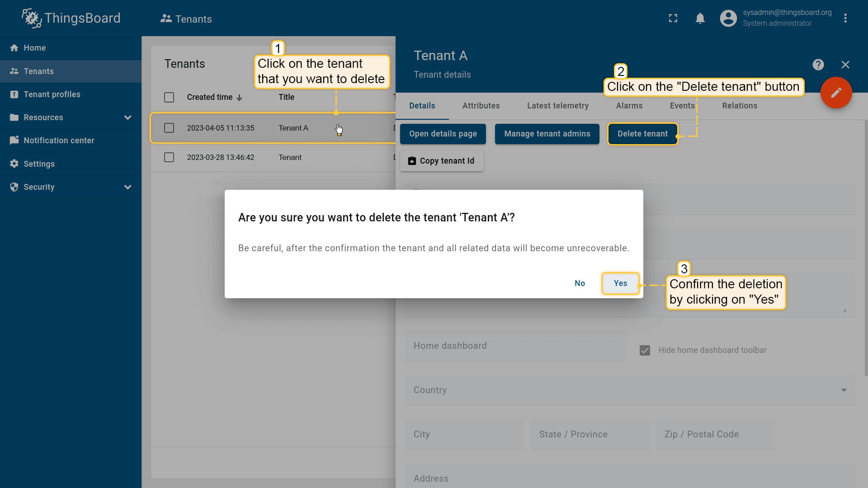This screenshot has width=868, height=488.
Task: Click the help question mark icon
Action: pyautogui.click(x=818, y=65)
